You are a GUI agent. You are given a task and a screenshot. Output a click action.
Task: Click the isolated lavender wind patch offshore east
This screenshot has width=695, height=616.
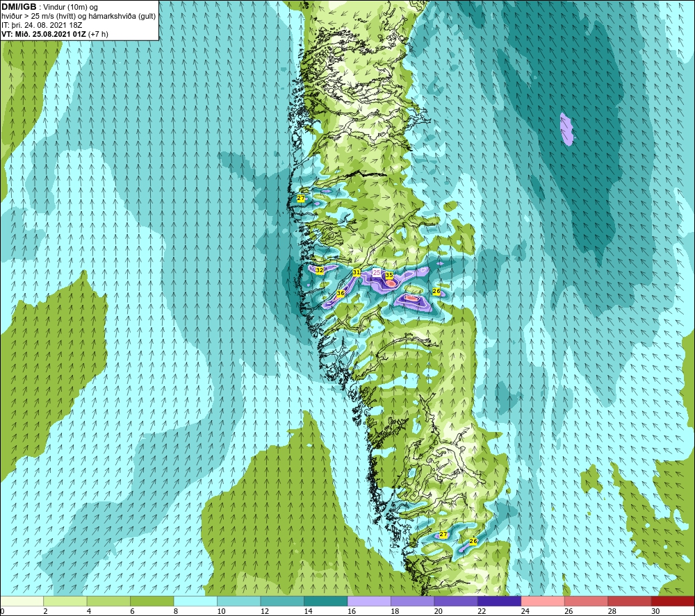(566, 129)
